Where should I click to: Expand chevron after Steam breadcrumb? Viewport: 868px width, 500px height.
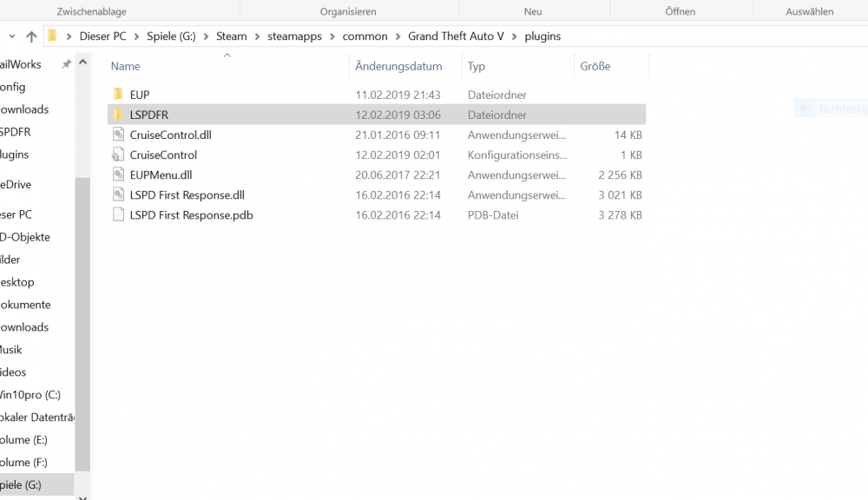258,36
